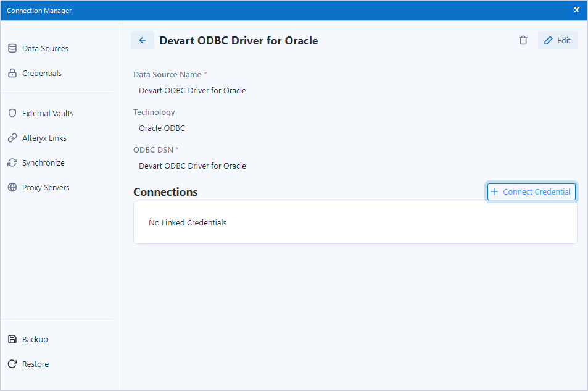588x391 pixels.
Task: Click the Restore circular arrow icon
Action: (x=12, y=364)
